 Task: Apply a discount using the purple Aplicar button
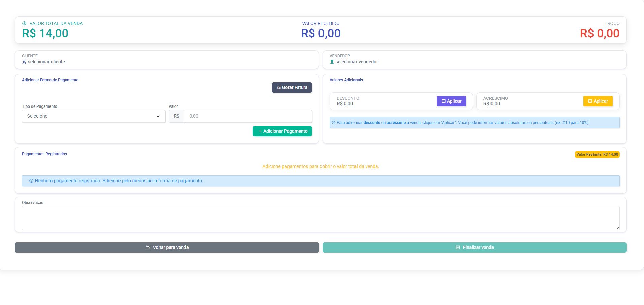pyautogui.click(x=451, y=101)
